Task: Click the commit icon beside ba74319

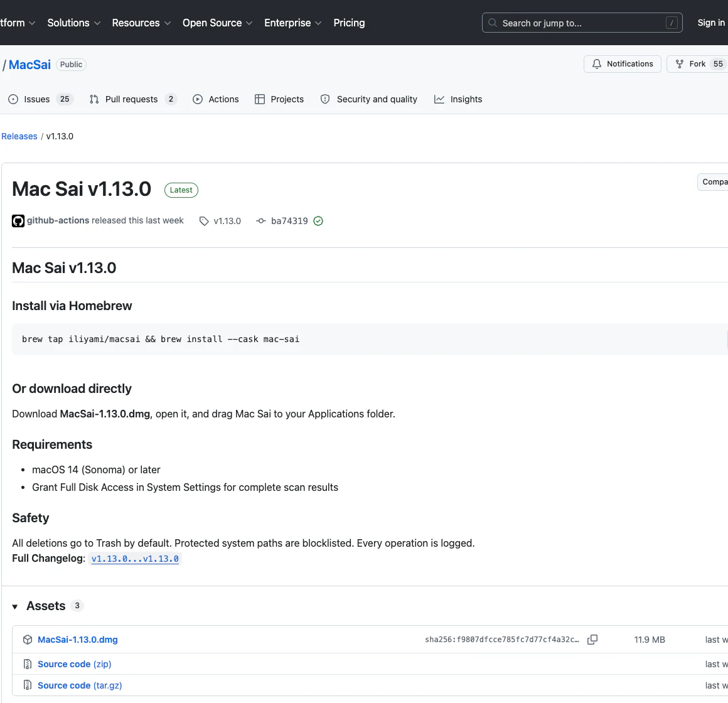Action: click(x=261, y=221)
